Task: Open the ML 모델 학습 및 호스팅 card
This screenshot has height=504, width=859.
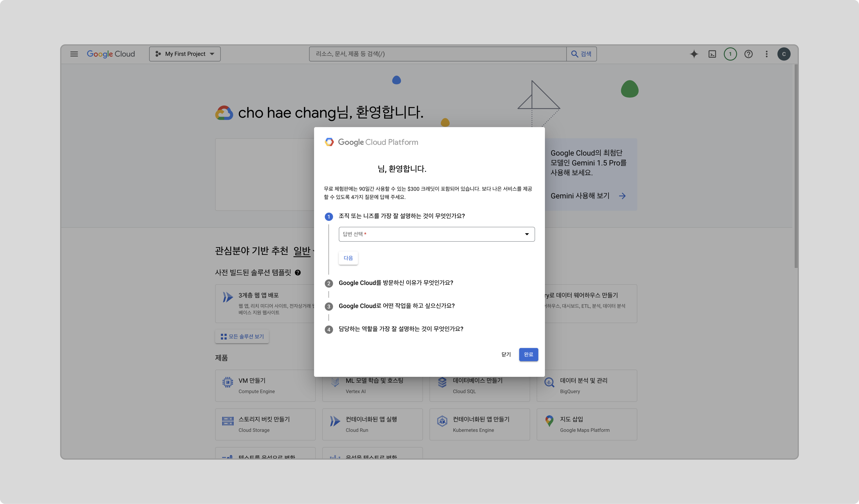Action: point(373,389)
